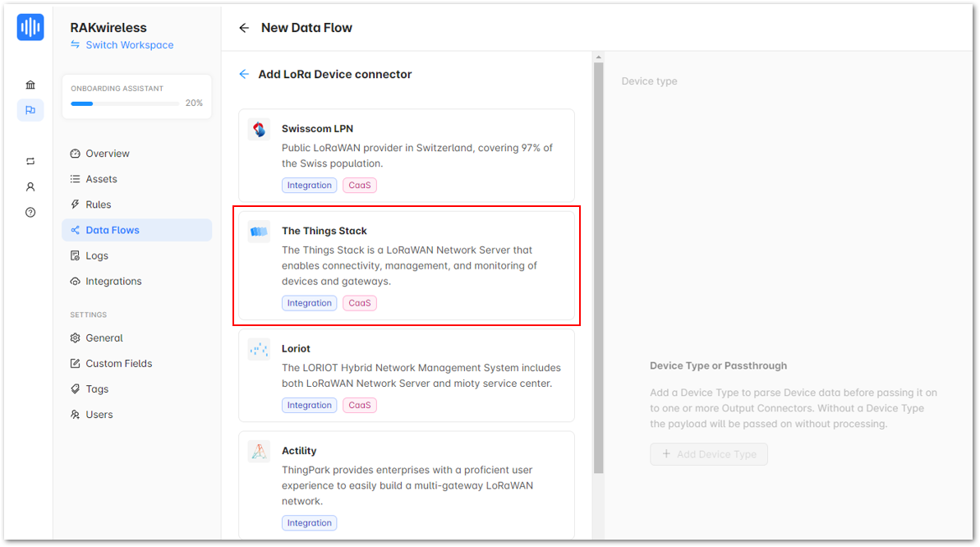Open the Overview menu item

[x=137, y=153]
